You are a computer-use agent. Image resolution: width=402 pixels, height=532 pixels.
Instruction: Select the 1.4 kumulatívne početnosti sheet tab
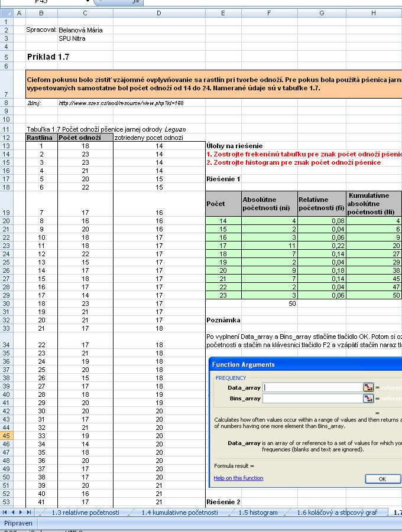click(180, 513)
